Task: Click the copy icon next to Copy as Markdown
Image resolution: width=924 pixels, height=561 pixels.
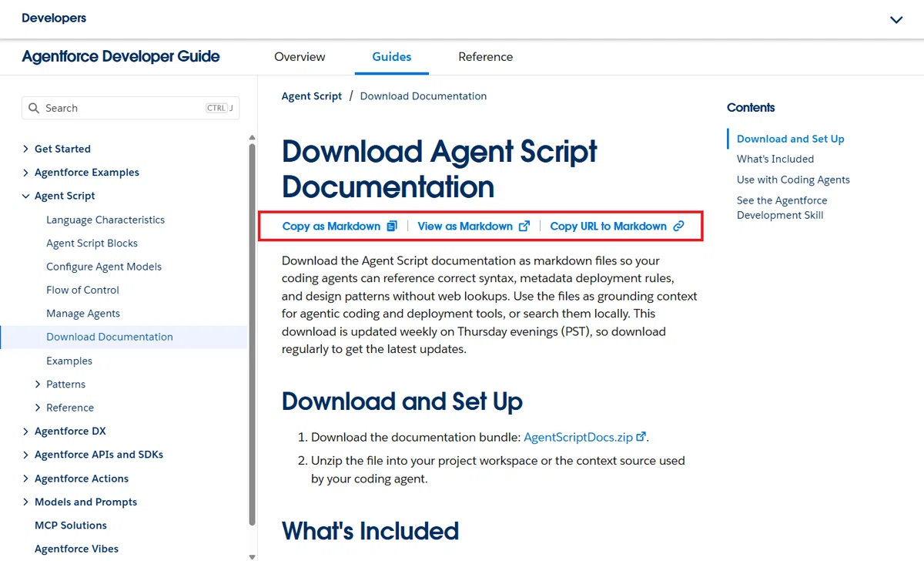Action: click(392, 227)
